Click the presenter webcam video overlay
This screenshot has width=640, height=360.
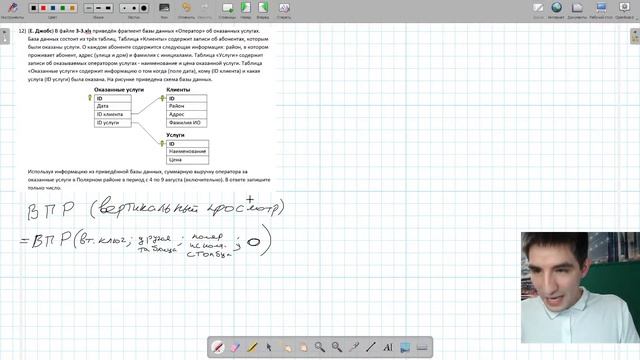coord(580,287)
